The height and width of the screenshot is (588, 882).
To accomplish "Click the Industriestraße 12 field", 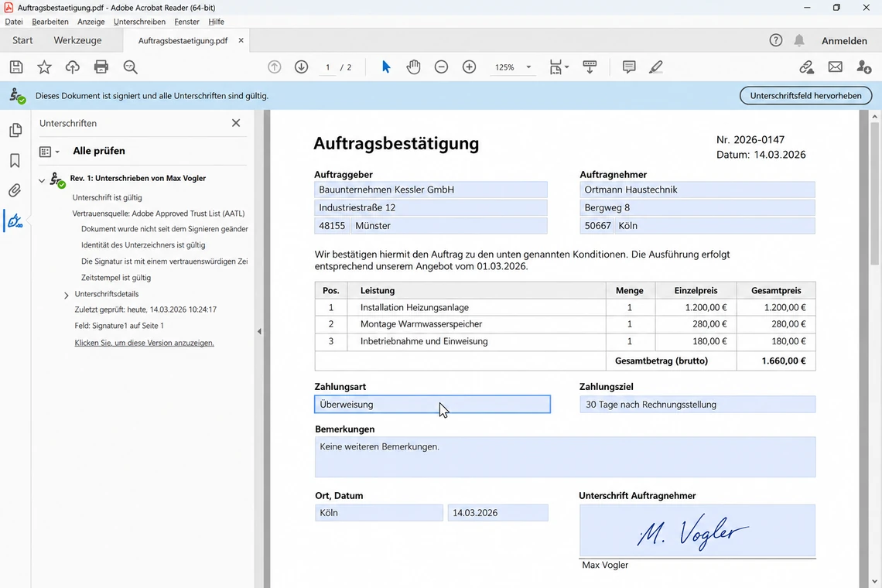I will click(x=431, y=207).
